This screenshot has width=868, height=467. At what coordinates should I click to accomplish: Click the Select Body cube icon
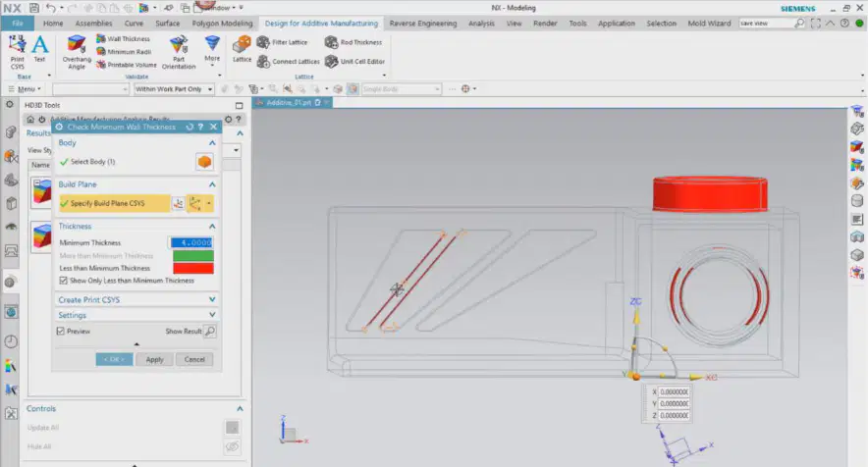click(x=204, y=162)
